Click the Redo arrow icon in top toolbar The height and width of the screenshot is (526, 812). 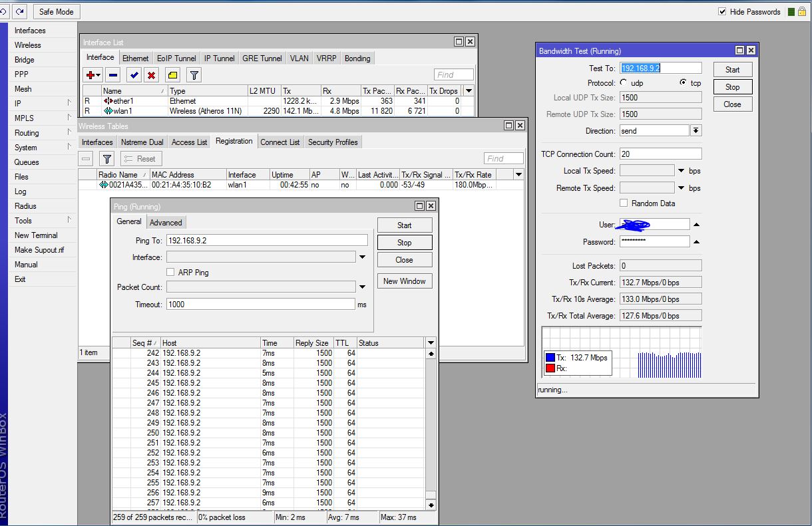coord(20,12)
